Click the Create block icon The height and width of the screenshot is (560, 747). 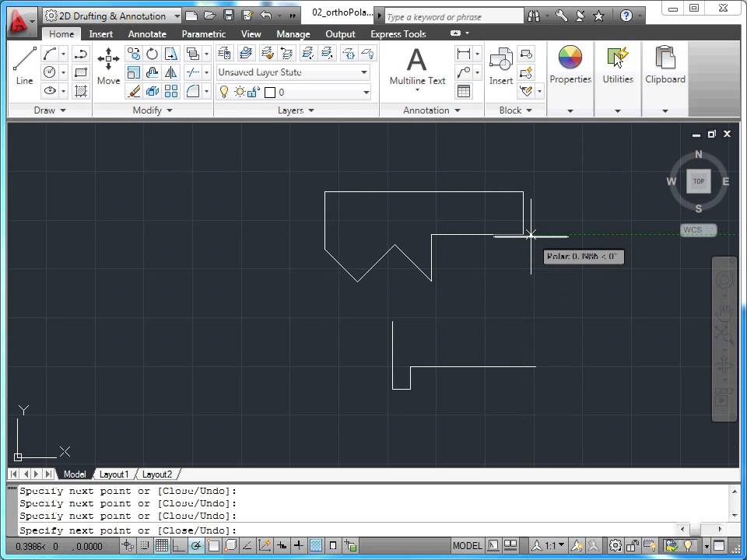(526, 54)
